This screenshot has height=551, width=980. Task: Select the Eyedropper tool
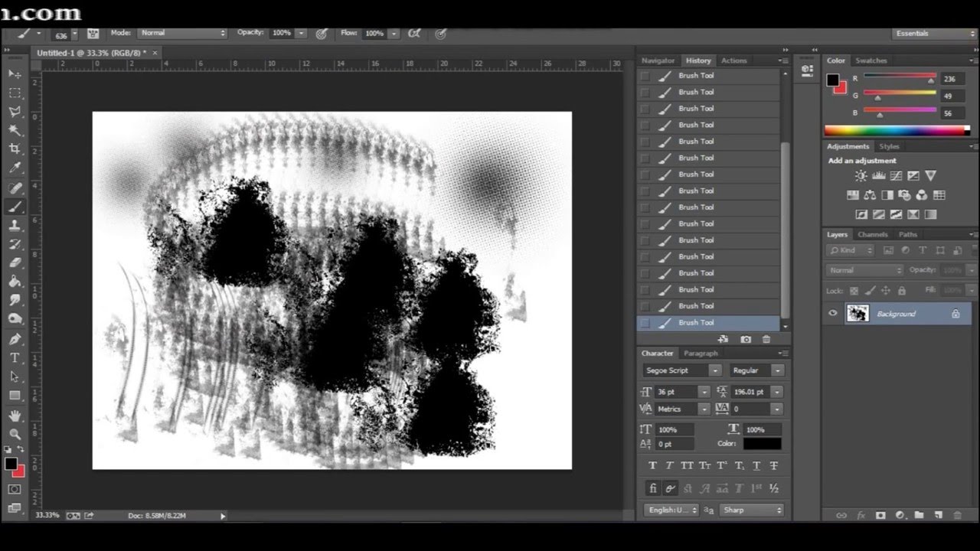coord(15,168)
